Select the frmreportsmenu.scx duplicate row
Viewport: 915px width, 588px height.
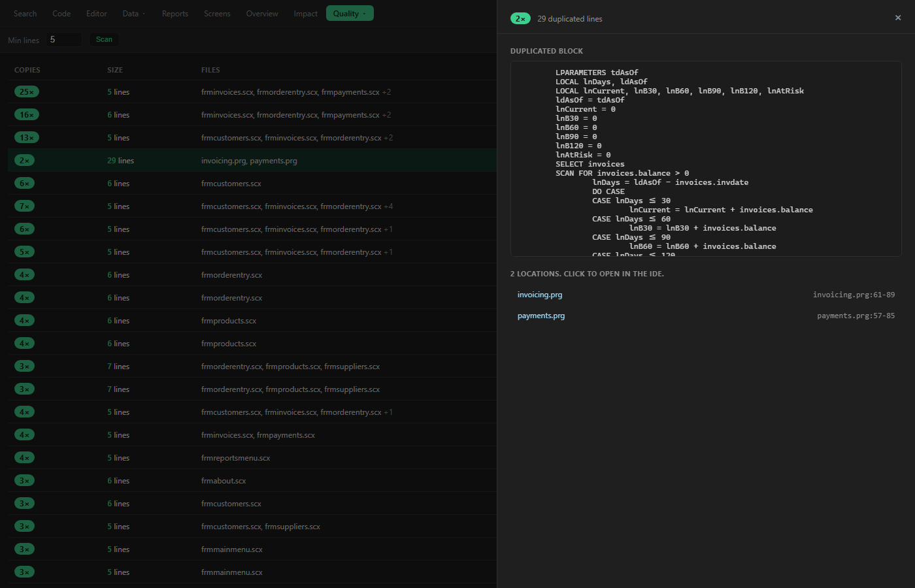point(252,458)
